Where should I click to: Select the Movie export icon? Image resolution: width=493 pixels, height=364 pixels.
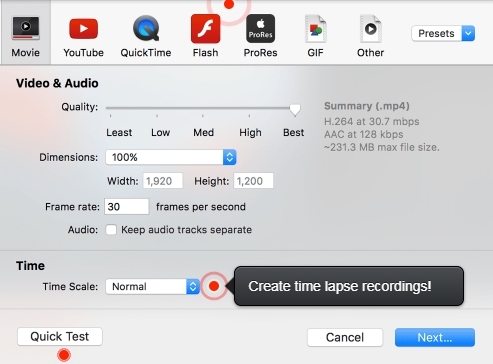(26, 29)
